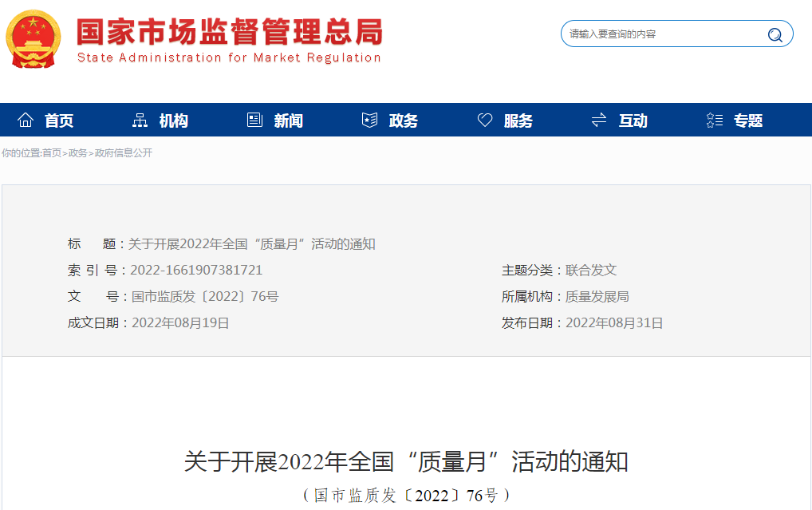The width and height of the screenshot is (812, 510).
Task: Select the 标题 value text in the info box
Action: tap(252, 244)
